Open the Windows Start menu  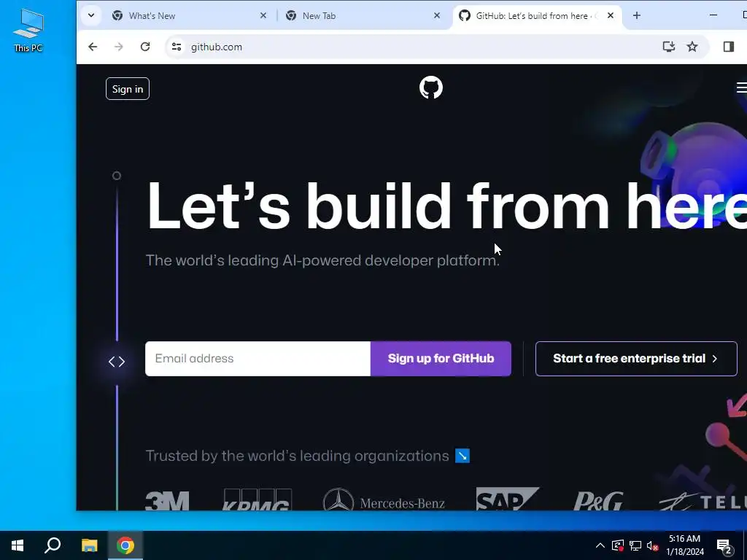pos(18,545)
